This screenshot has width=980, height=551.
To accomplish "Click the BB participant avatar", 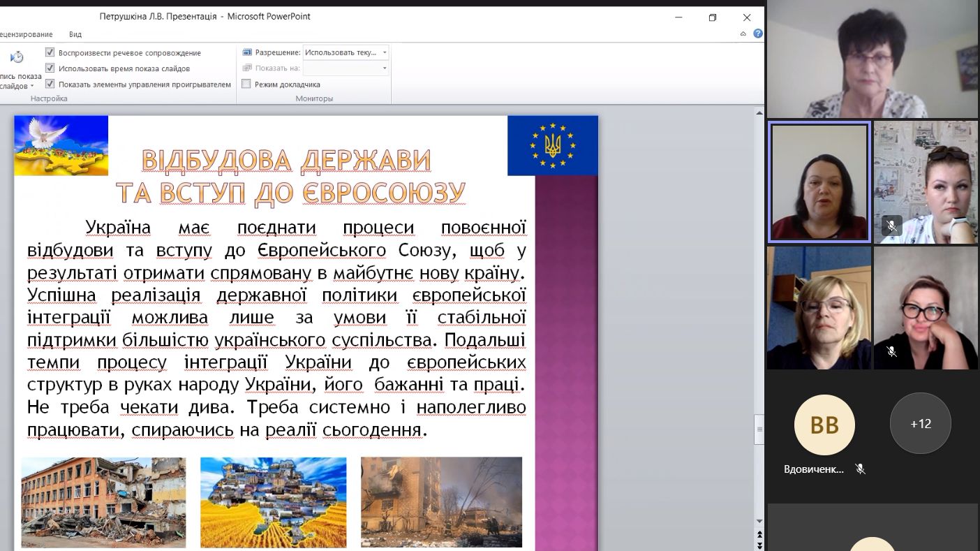I will tap(824, 425).
